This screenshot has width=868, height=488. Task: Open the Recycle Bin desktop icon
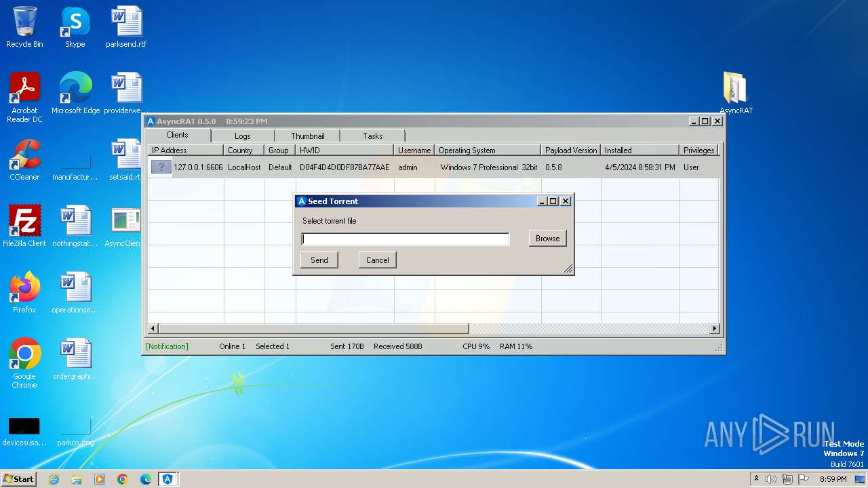24,27
